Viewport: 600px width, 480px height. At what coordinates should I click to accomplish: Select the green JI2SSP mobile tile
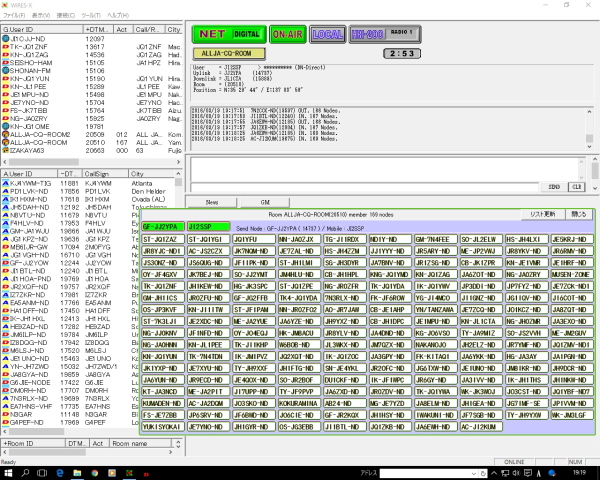point(209,227)
